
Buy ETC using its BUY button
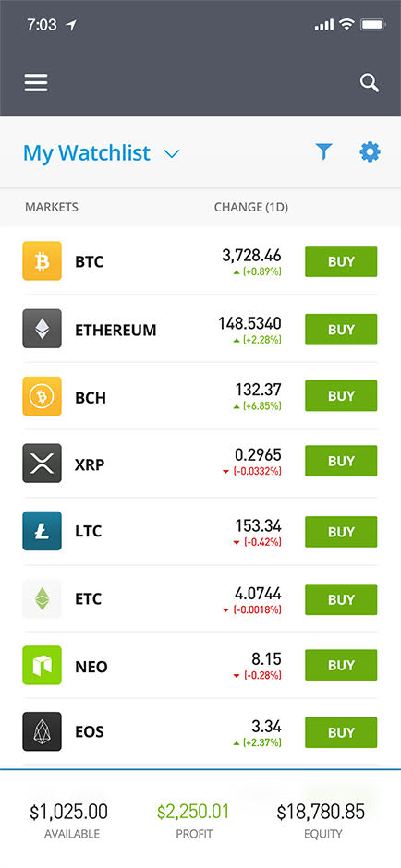[341, 599]
